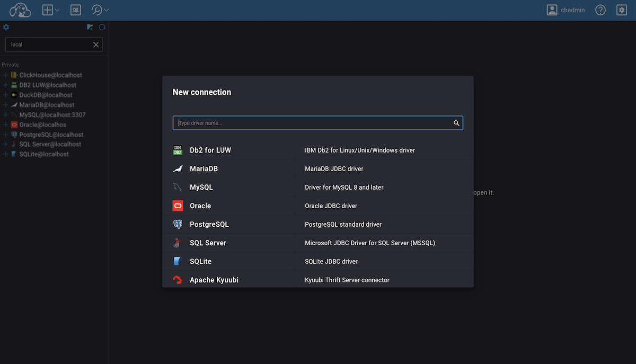Clear the 'local' navigator search filter
Screen dimensions: 636x364
(96, 45)
